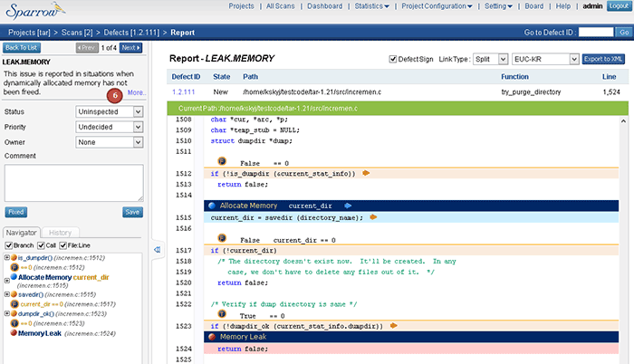
Task: Expand the is_dumpdir() tree node
Action: (x=7, y=258)
